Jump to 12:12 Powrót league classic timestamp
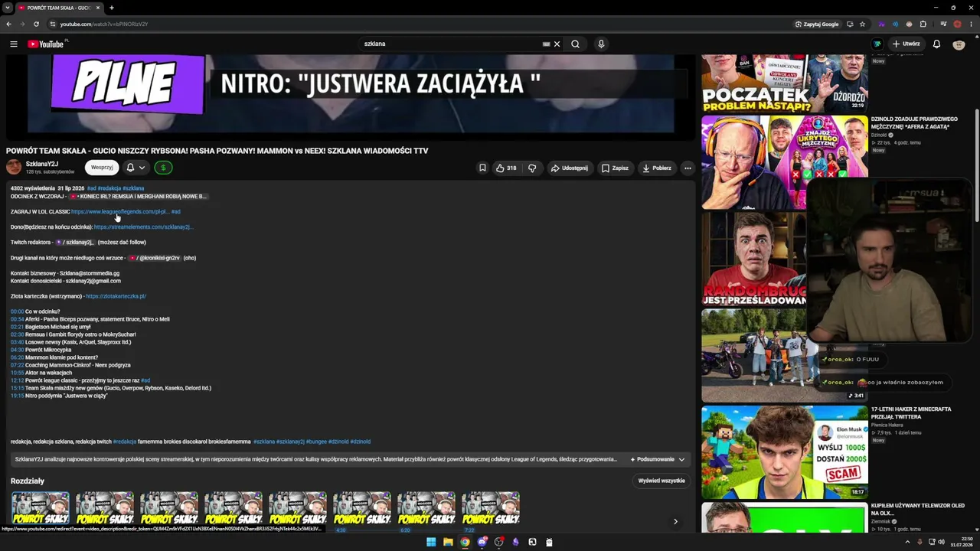The image size is (980, 551). (x=17, y=380)
